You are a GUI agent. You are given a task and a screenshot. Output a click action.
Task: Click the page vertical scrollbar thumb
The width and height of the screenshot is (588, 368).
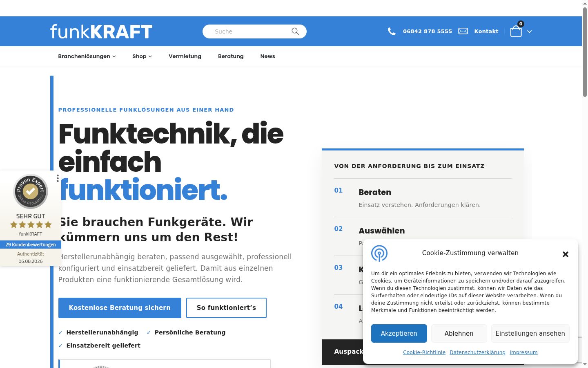pyautogui.click(x=585, y=51)
